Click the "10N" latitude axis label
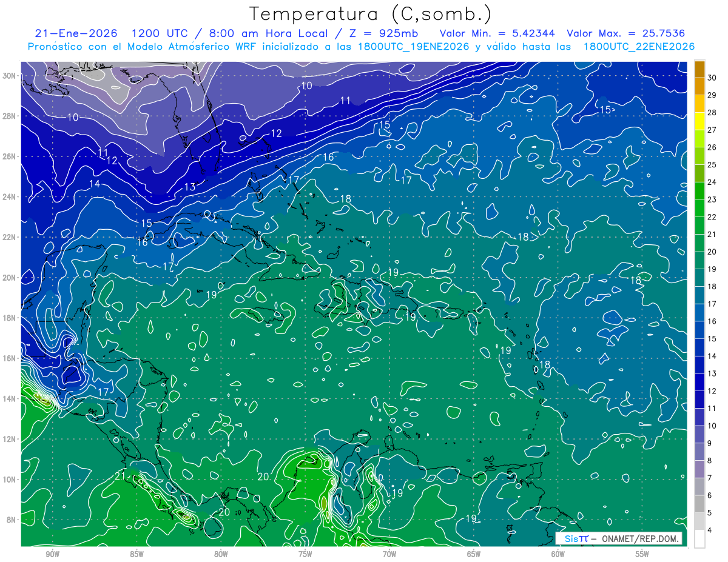Viewport: 728px width, 562px height. point(10,480)
